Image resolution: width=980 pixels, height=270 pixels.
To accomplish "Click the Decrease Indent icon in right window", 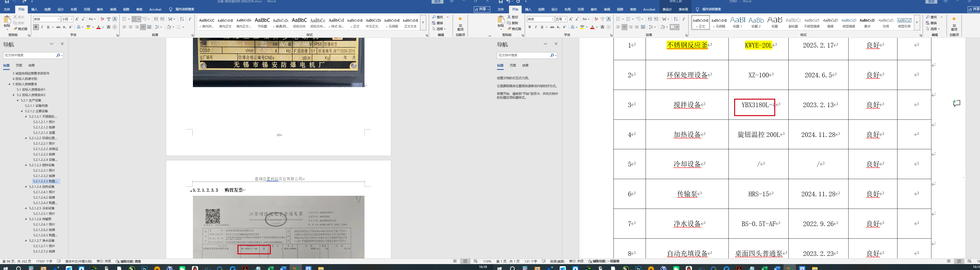I will pos(650,19).
